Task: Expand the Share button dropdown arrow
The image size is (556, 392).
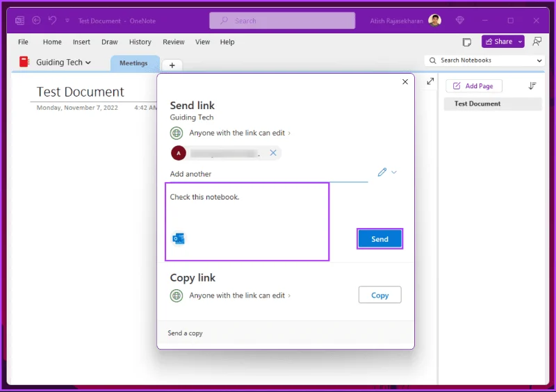Action: click(520, 42)
